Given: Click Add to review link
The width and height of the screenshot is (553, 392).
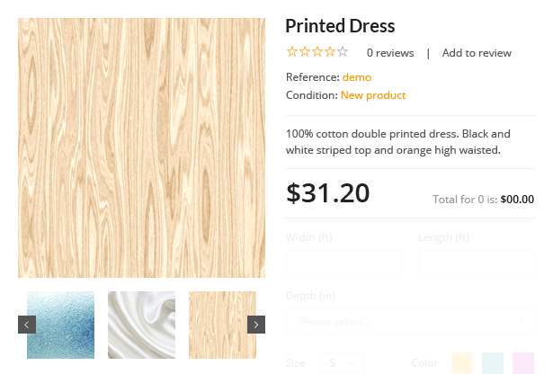Looking at the screenshot, I should (477, 53).
